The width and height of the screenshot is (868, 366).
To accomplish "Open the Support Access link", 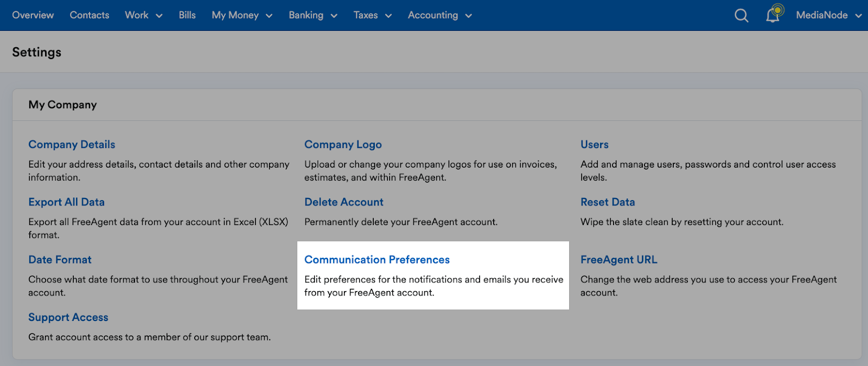I will (68, 317).
